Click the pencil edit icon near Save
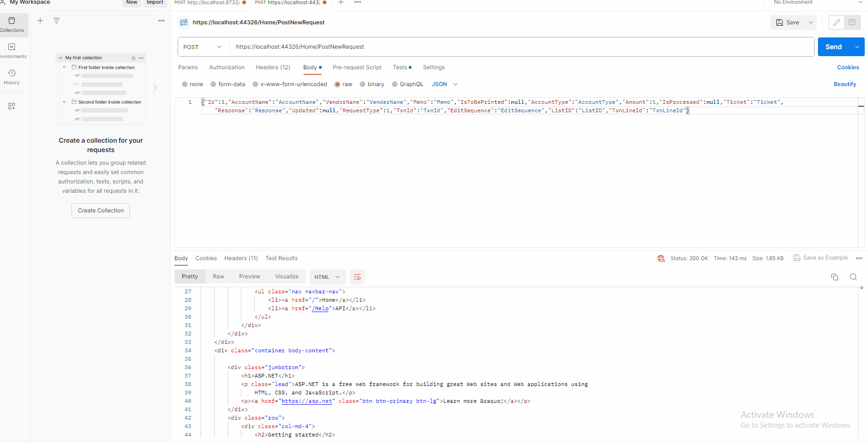 tap(837, 22)
